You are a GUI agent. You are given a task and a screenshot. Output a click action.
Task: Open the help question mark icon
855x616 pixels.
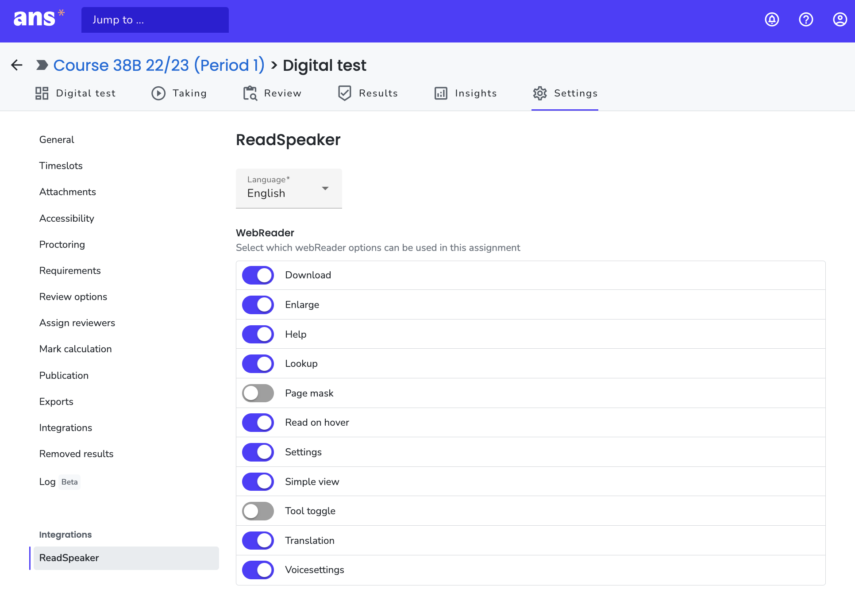[806, 19]
